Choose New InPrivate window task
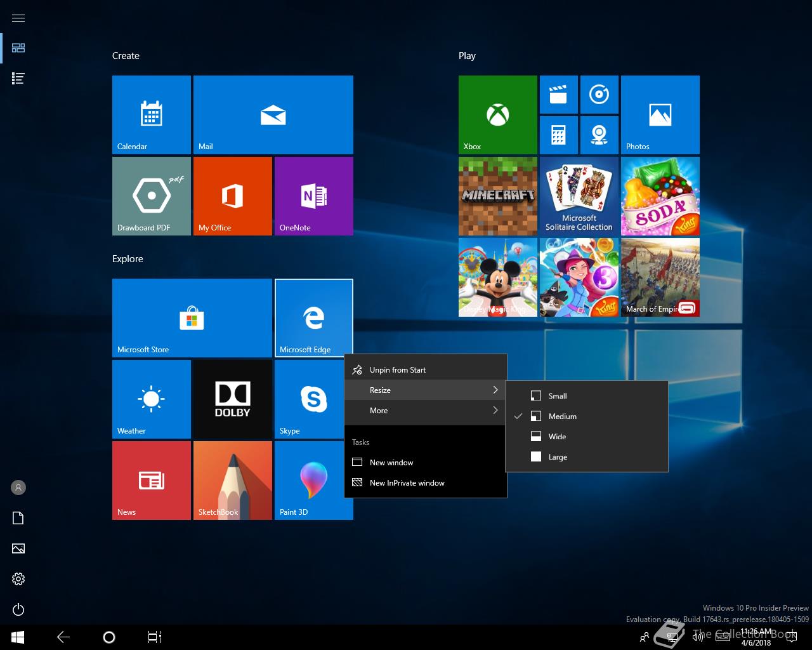Image resolution: width=812 pixels, height=650 pixels. pyautogui.click(x=426, y=483)
